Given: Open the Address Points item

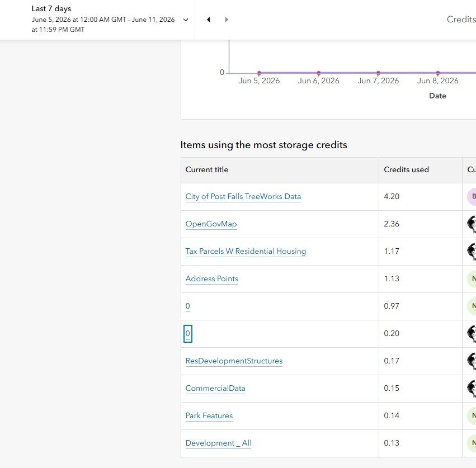Looking at the screenshot, I should pyautogui.click(x=211, y=278).
